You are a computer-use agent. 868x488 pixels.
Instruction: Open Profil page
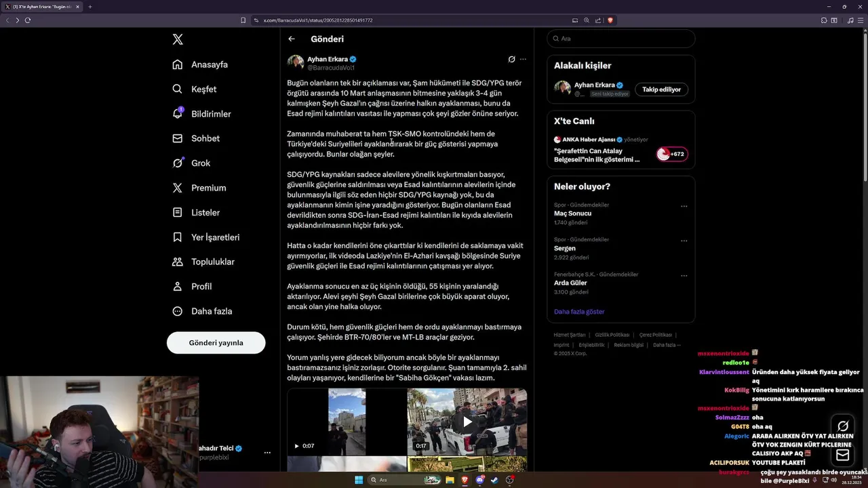click(192, 286)
